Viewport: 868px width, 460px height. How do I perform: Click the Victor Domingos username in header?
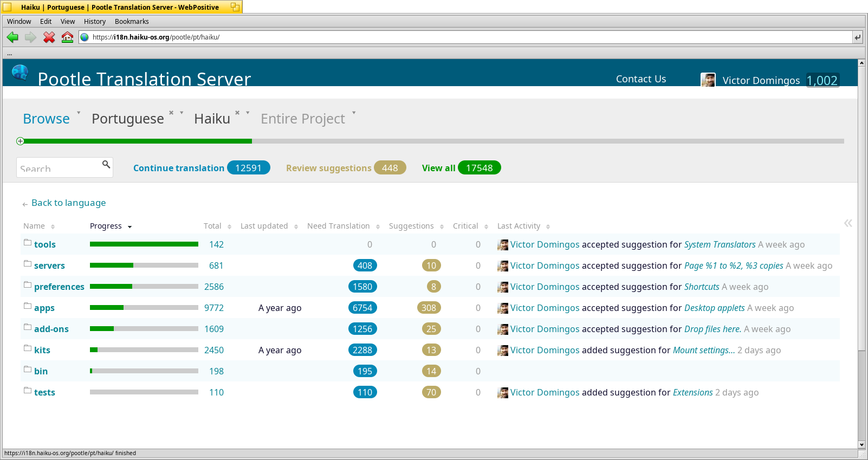pyautogui.click(x=761, y=80)
